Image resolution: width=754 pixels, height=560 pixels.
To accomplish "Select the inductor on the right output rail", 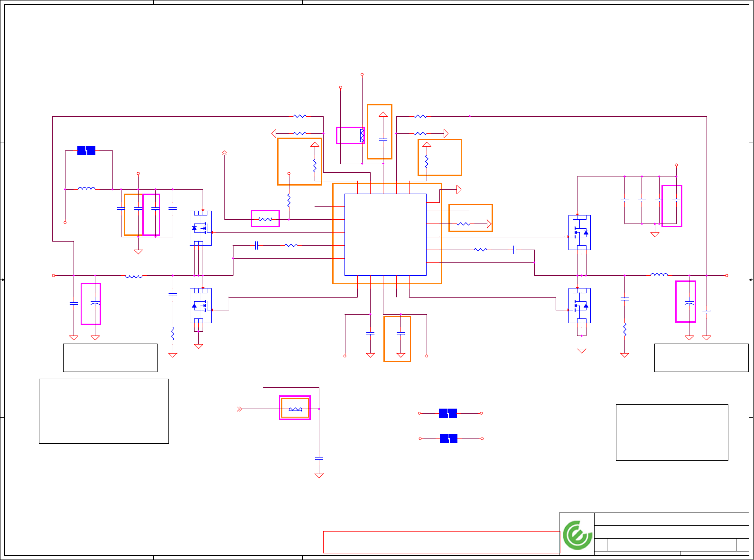I will coord(659,275).
